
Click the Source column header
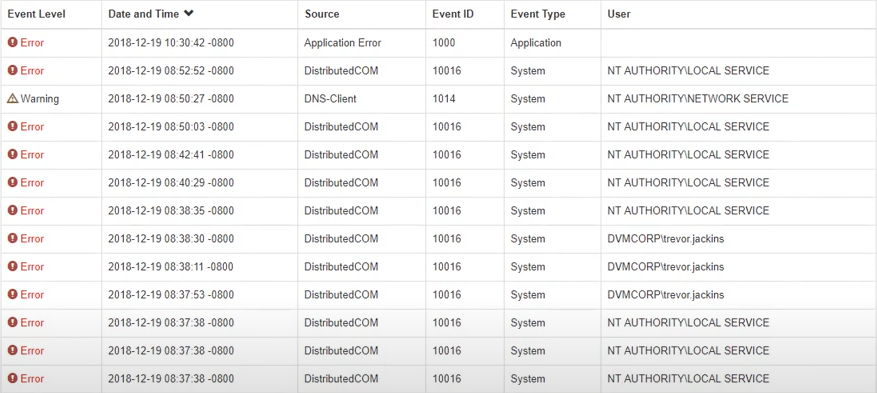click(x=322, y=14)
